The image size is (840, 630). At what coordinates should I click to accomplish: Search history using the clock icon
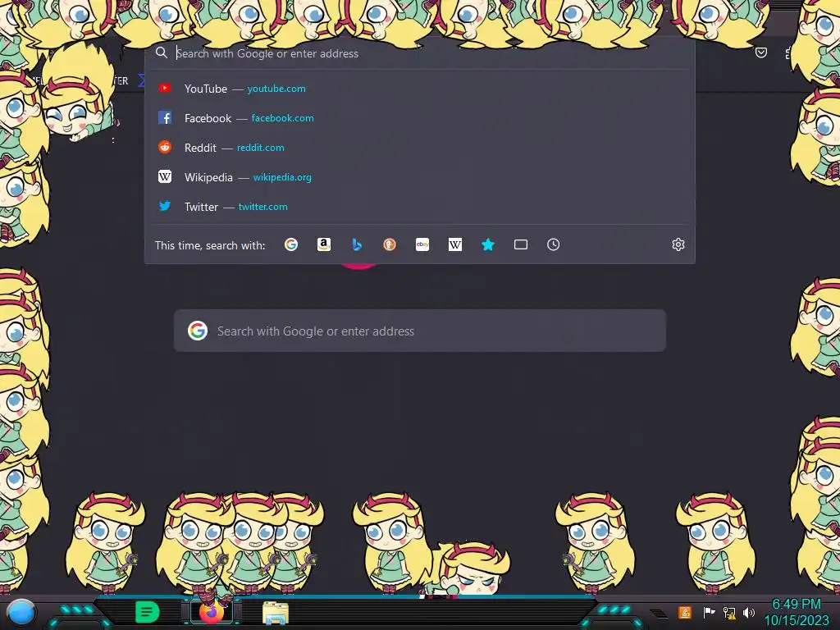tap(554, 244)
